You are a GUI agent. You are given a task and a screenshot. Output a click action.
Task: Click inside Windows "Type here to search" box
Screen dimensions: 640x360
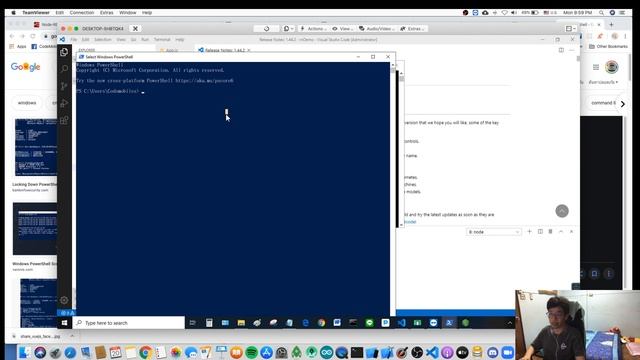[x=129, y=323]
